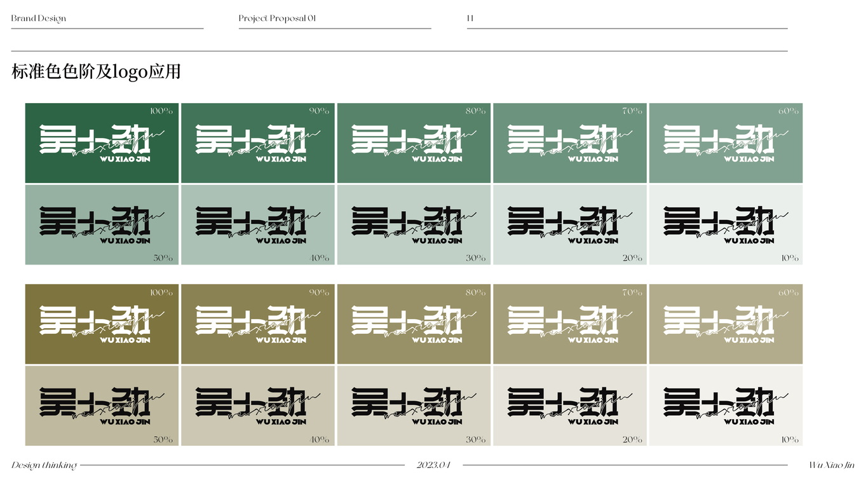Screen dimensions: 868x489
Task: Select the 90% green swatch
Action: point(258,143)
